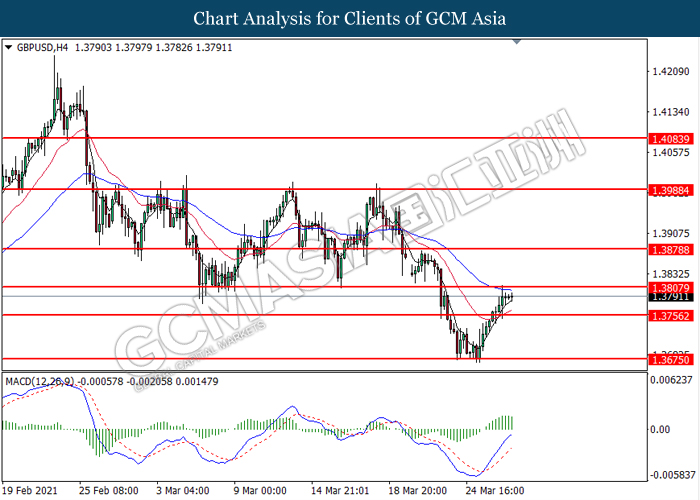The height and width of the screenshot is (500, 700).
Task: Click the current price label 1.37911
Action: [x=671, y=297]
